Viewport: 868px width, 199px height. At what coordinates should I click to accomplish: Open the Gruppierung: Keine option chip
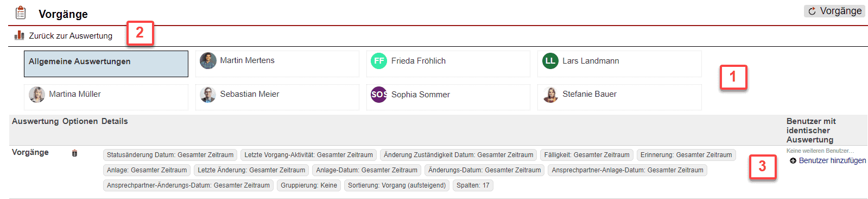point(309,185)
